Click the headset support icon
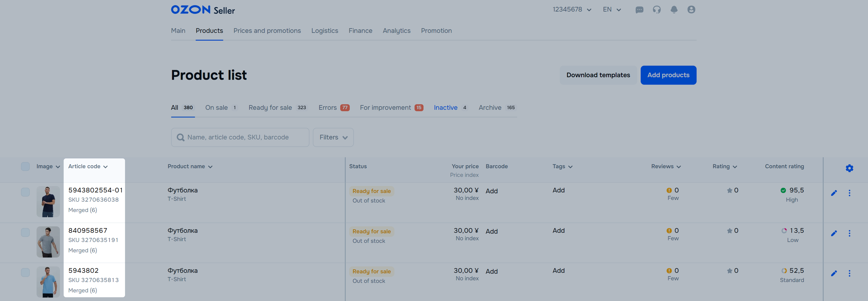This screenshot has height=301, width=868. (x=656, y=10)
